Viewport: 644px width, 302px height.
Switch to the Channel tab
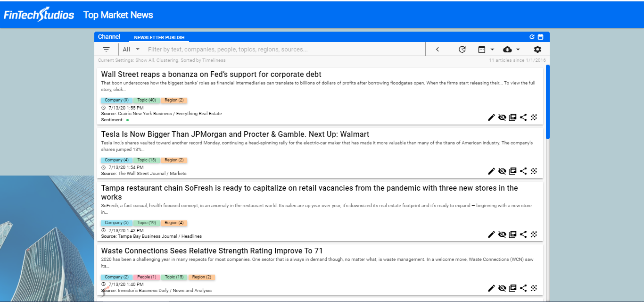(x=109, y=37)
